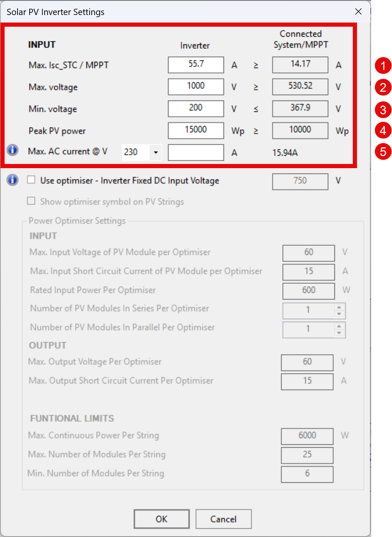Decrease PV Modules In Parallel stepper

[339, 333]
